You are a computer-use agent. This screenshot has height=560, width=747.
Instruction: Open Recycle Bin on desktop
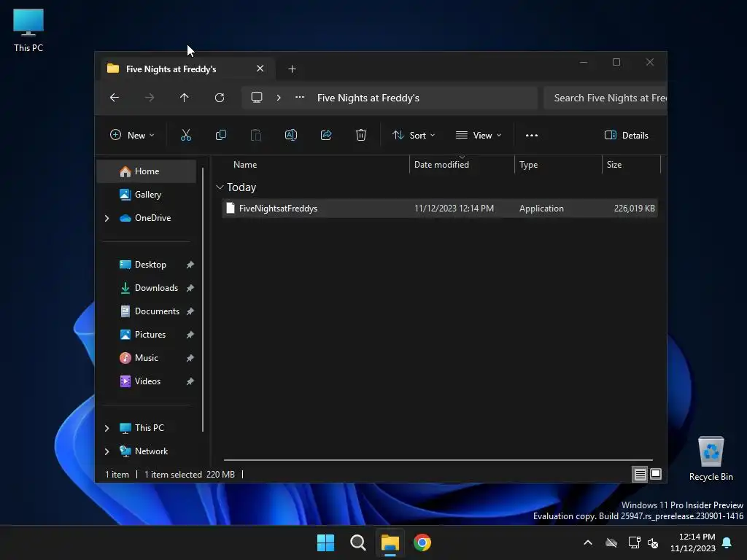click(711, 459)
